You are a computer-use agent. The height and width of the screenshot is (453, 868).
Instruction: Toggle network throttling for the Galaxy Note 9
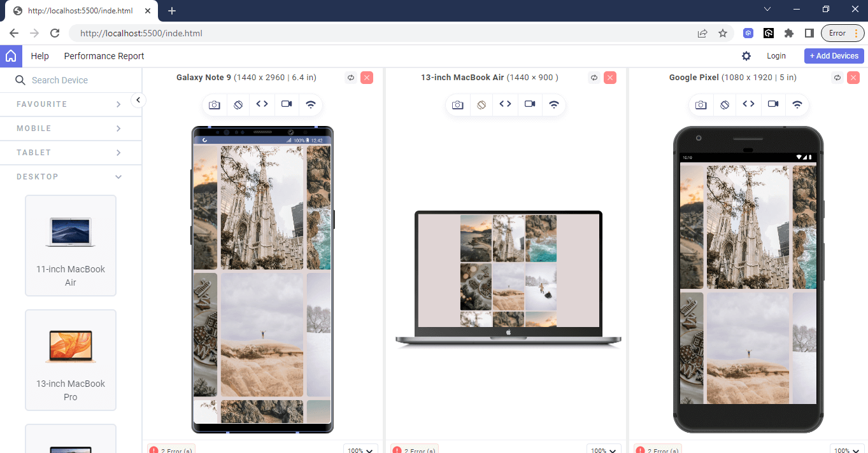(310, 104)
